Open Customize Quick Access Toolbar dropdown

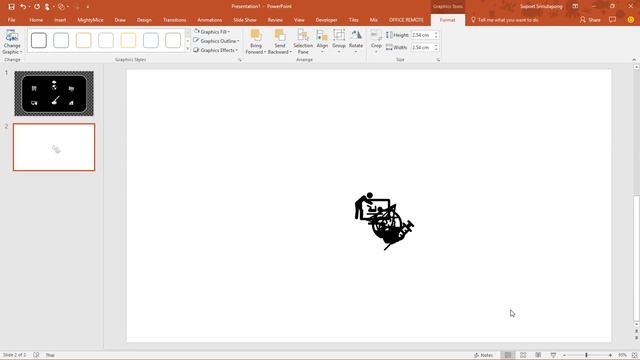pos(87,7)
